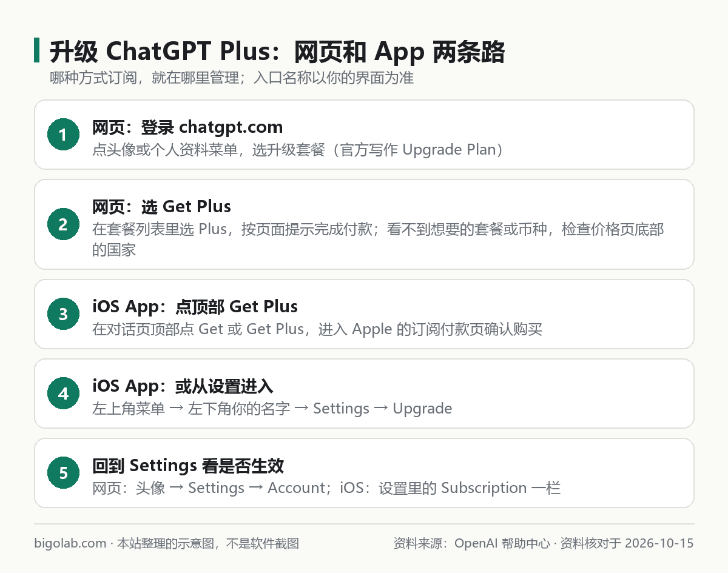Select the heading "网页：登录 chatgpt.com"

click(187, 127)
